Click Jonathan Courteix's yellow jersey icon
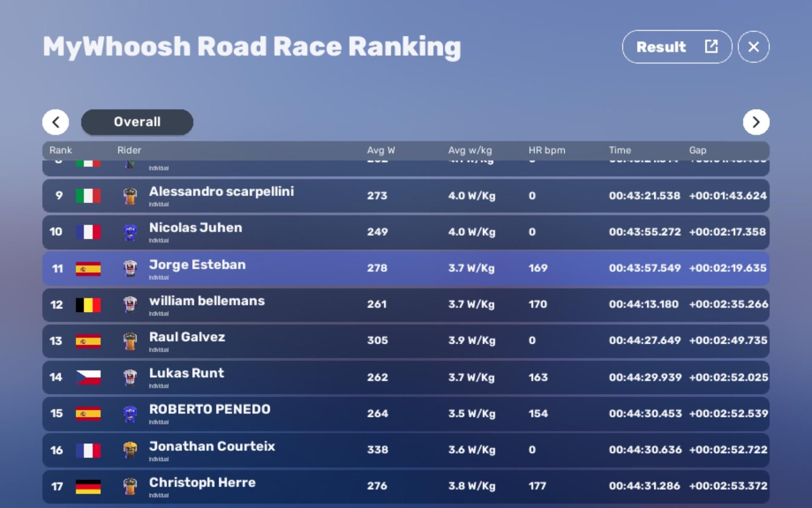The height and width of the screenshot is (508, 812). [x=130, y=450]
